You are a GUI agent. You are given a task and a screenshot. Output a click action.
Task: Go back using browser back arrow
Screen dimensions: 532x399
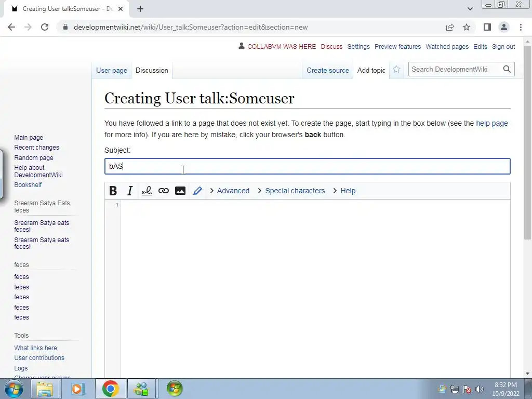click(11, 27)
